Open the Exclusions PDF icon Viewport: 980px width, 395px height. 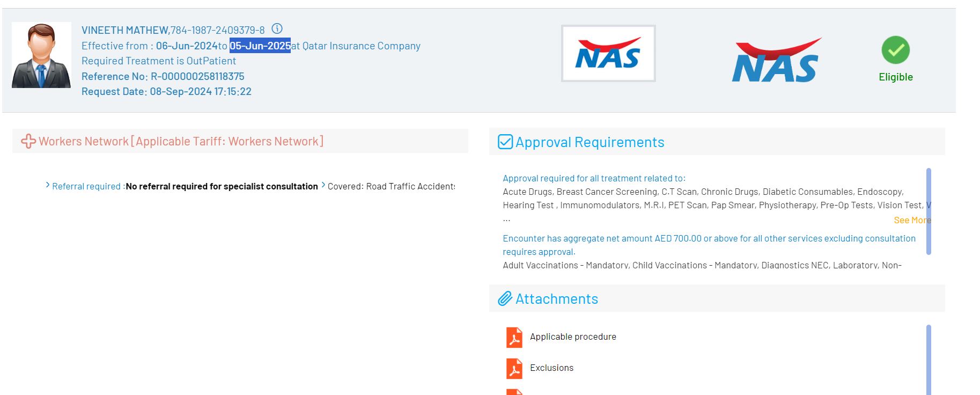[x=514, y=369]
